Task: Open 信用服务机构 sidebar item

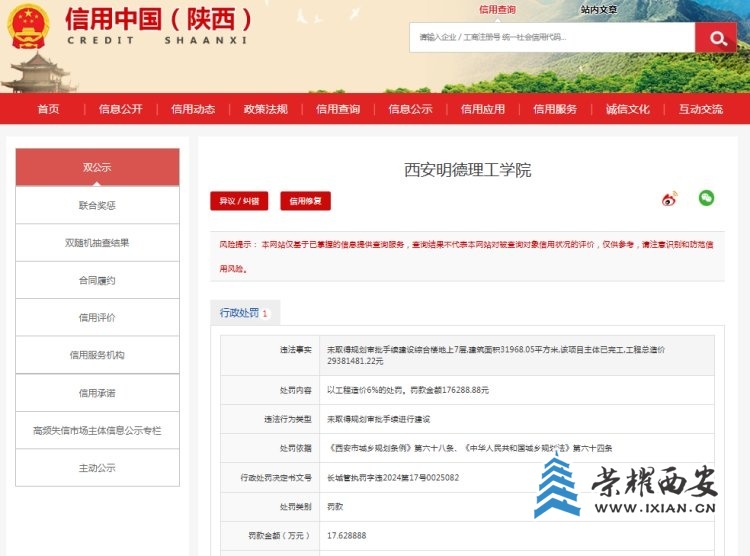Action: pyautogui.click(x=98, y=355)
